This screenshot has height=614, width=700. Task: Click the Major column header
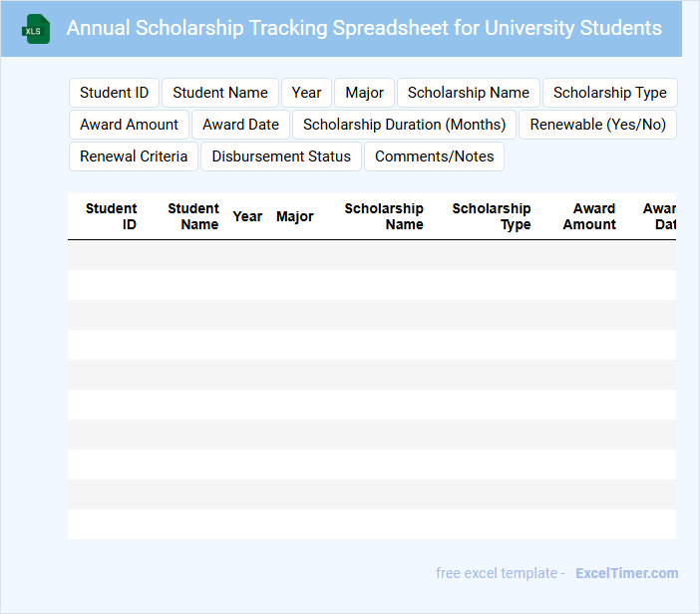[x=295, y=216]
